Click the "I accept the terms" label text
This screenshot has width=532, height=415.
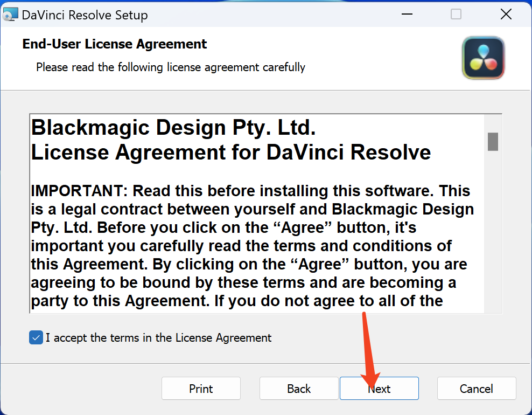pyautogui.click(x=158, y=338)
